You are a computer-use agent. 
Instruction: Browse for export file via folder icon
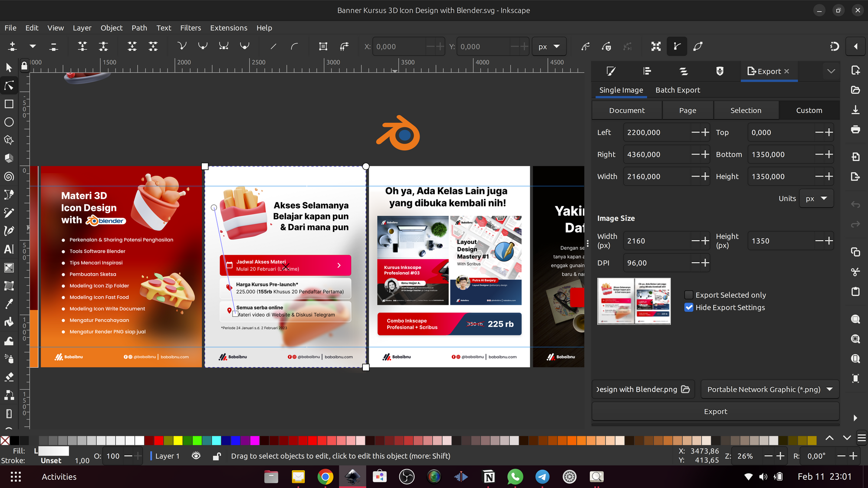point(686,389)
